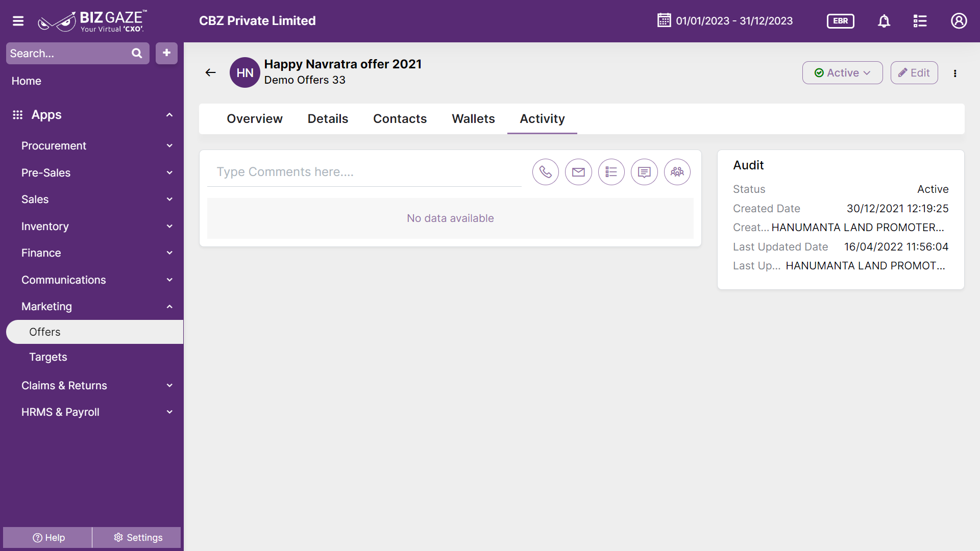The image size is (980, 551).
Task: Expand the Sales menu
Action: (169, 199)
